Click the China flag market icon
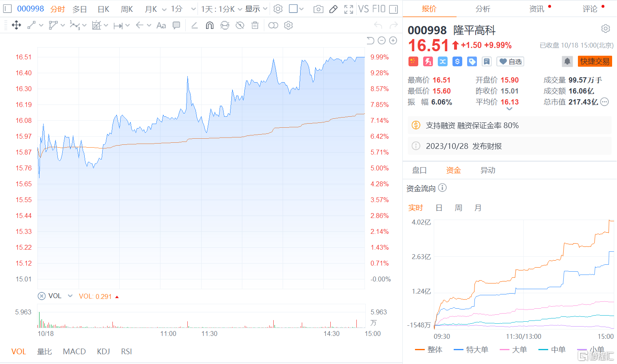 pos(413,61)
